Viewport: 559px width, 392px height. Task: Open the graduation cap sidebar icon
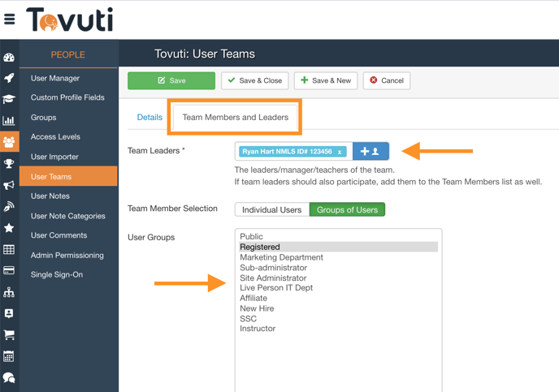9,99
